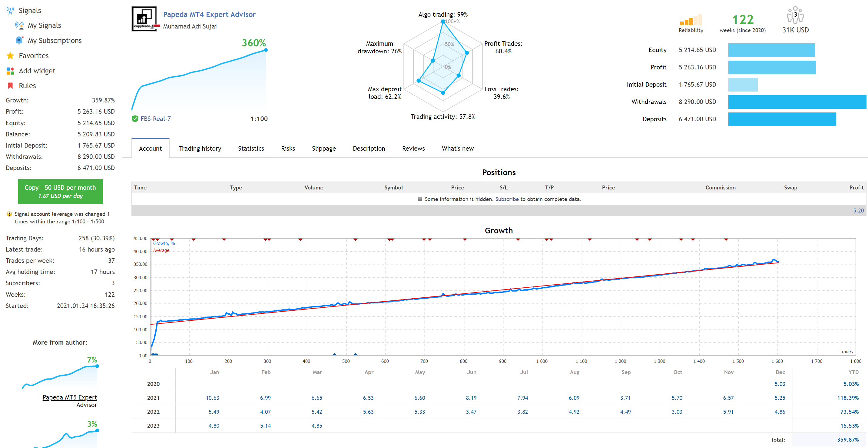Screen dimensions: 868x448
Task: Click the Signals antenna icon
Action: click(10, 11)
